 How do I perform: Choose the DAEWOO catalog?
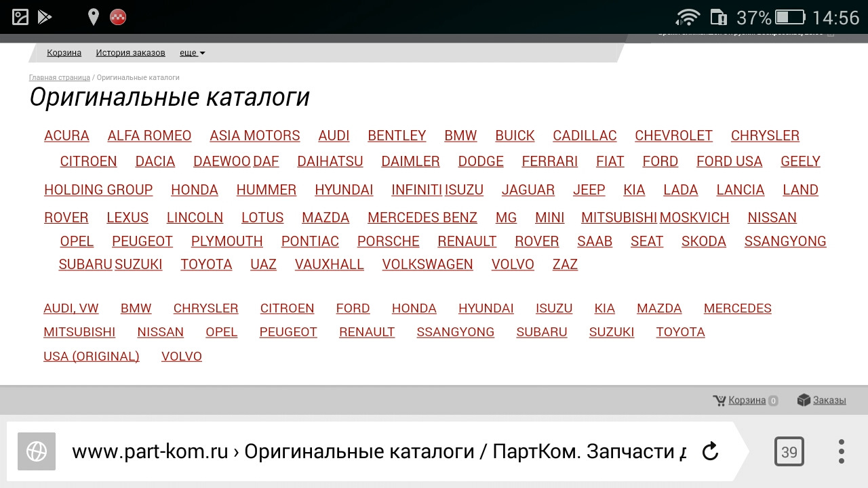tap(222, 161)
